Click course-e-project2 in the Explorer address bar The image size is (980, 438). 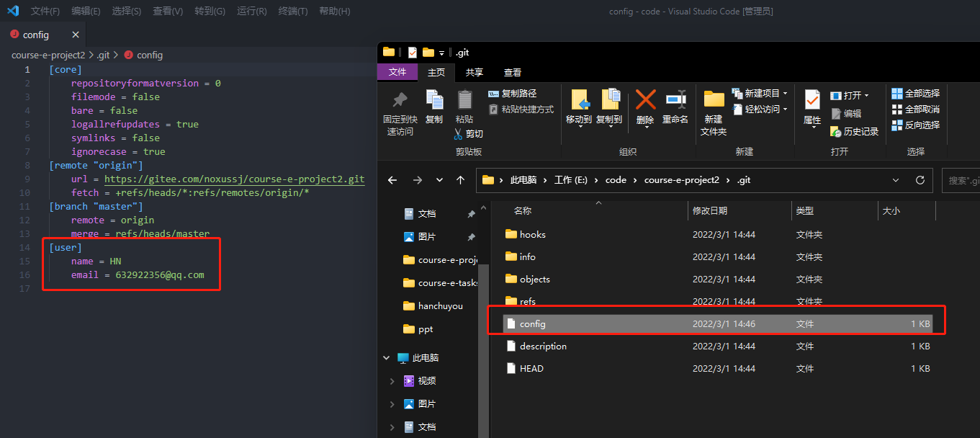point(682,180)
